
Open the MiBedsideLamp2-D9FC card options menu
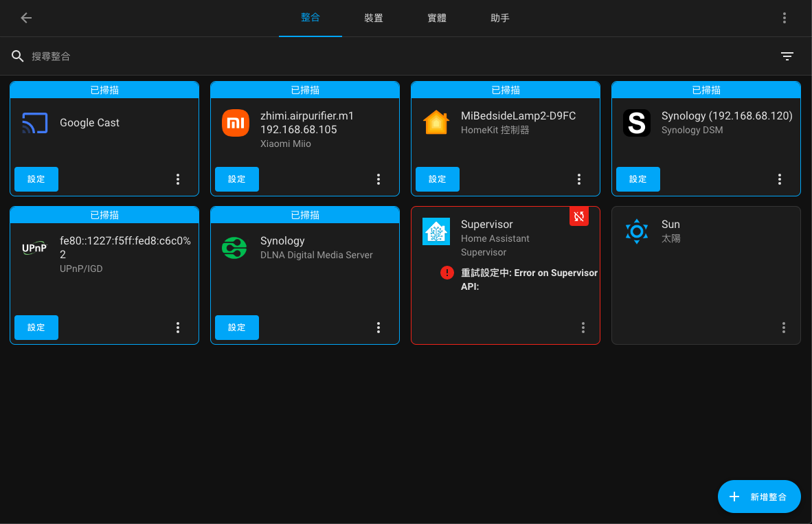[x=579, y=179]
